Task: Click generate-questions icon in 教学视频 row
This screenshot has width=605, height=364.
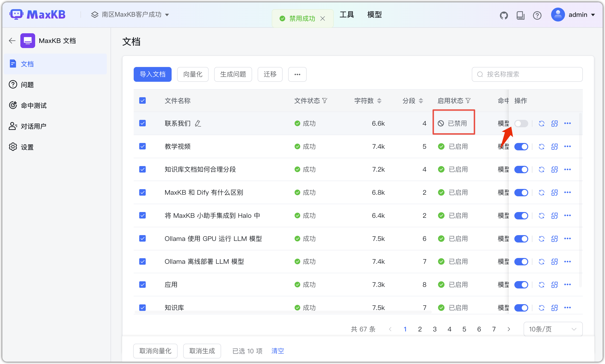Action: coord(554,147)
